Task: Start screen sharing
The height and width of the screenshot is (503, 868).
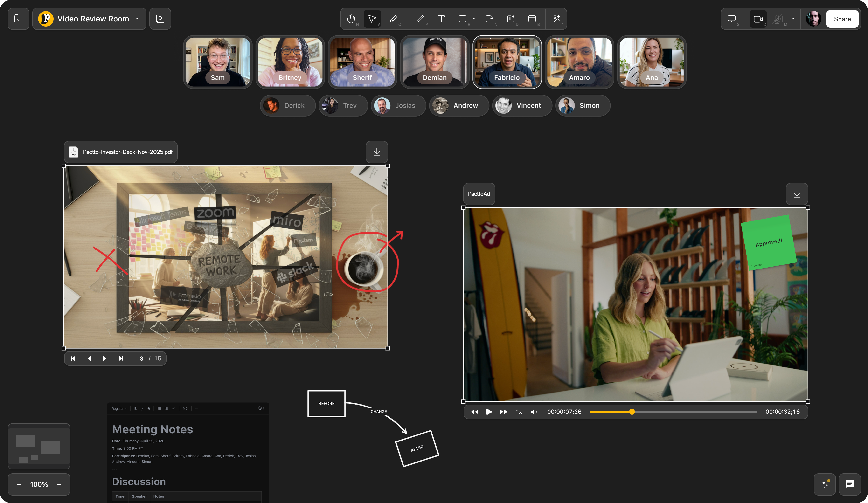Action: (732, 19)
